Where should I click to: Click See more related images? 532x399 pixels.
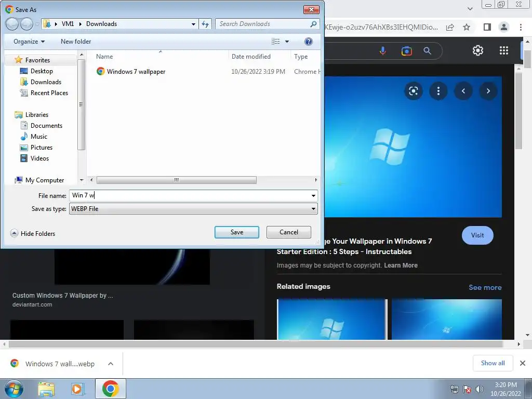[x=485, y=287]
